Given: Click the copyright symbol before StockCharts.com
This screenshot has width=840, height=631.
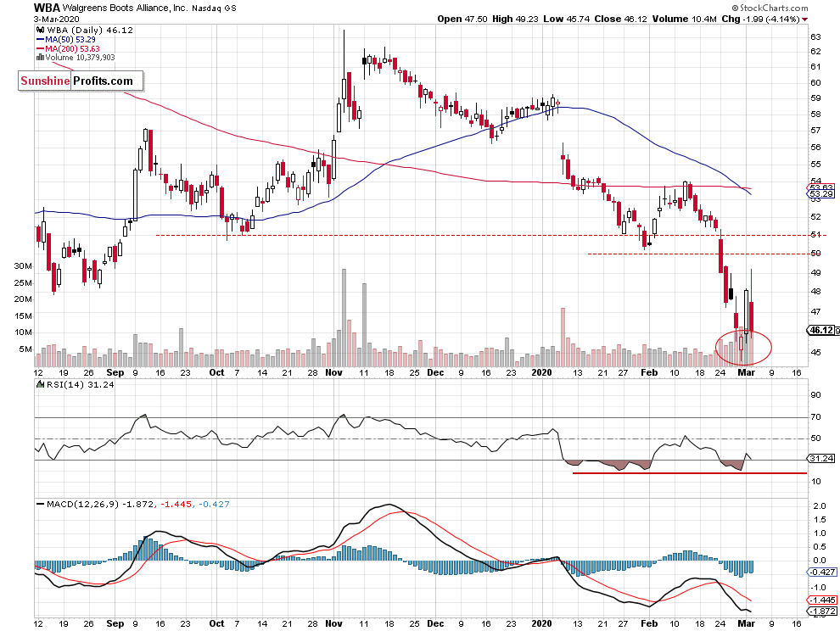Looking at the screenshot, I should tap(736, 8).
